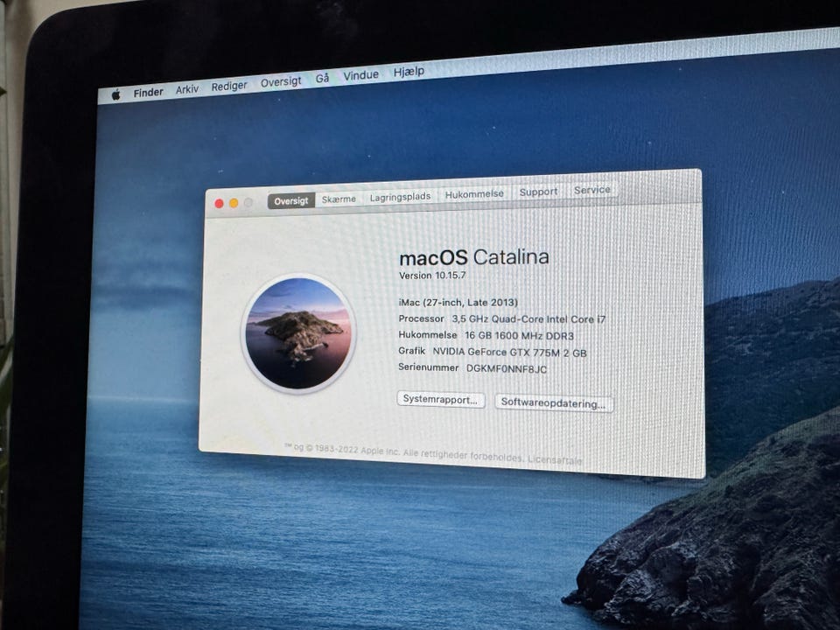Open the Arkiv menu
Image resolution: width=840 pixels, height=630 pixels.
pos(187,89)
